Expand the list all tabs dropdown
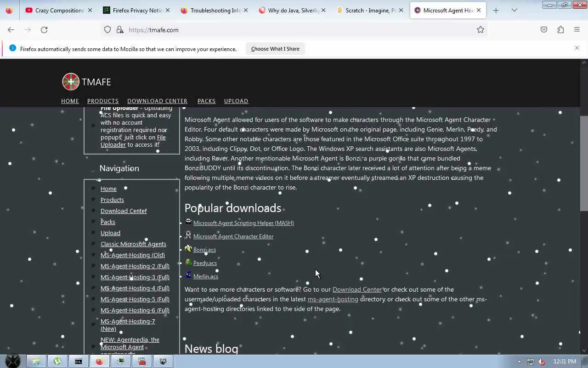Viewport: 588px width, 368px height. pyautogui.click(x=514, y=10)
